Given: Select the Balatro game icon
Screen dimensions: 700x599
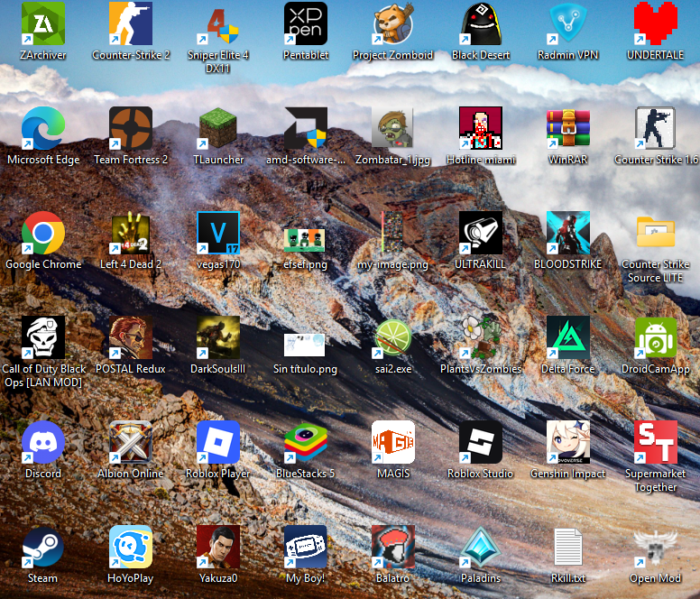Looking at the screenshot, I should 393,547.
